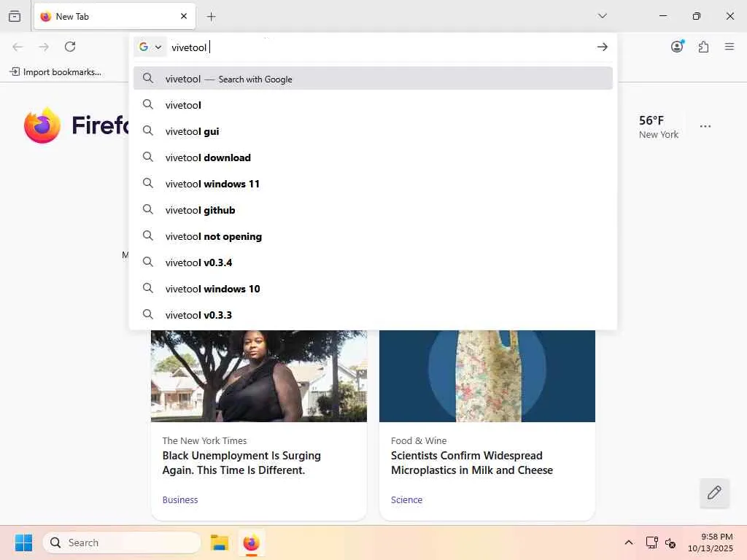Pick the 'vivetool windows 11' suggestion
Image resolution: width=747 pixels, height=560 pixels.
point(373,183)
